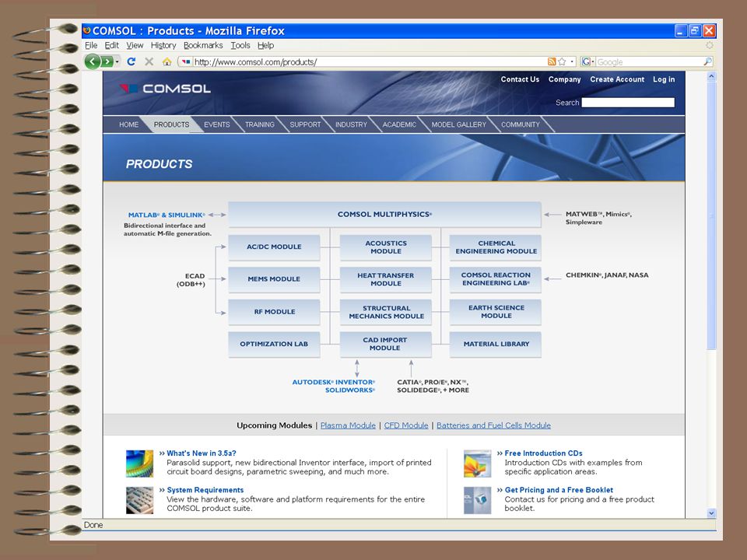Go to the ACADEMIC tab

[399, 124]
